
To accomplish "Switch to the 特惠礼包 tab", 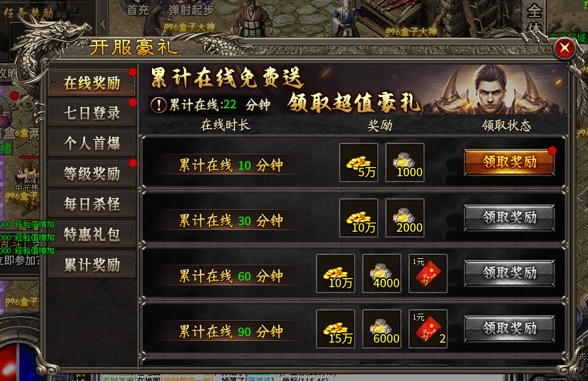I will (92, 234).
